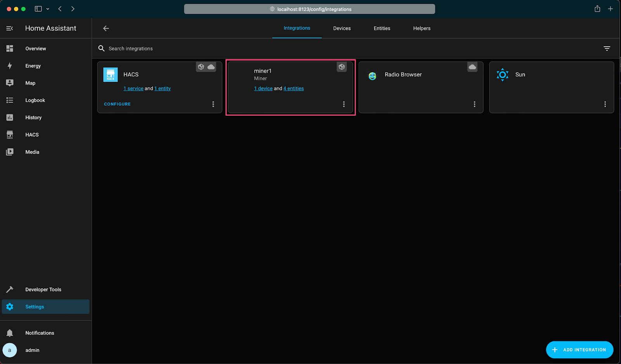This screenshot has width=621, height=364.
Task: Click the Sun integration icon
Action: 503,75
